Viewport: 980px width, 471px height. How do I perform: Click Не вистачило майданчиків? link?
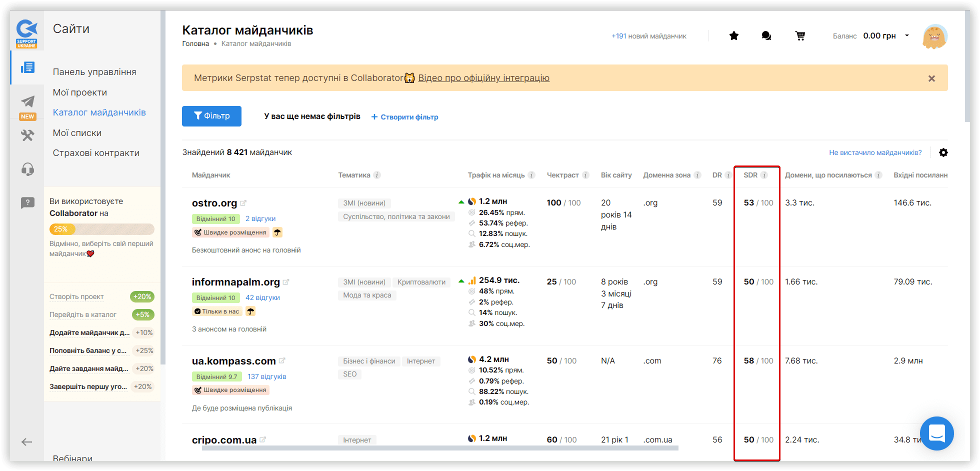(875, 152)
